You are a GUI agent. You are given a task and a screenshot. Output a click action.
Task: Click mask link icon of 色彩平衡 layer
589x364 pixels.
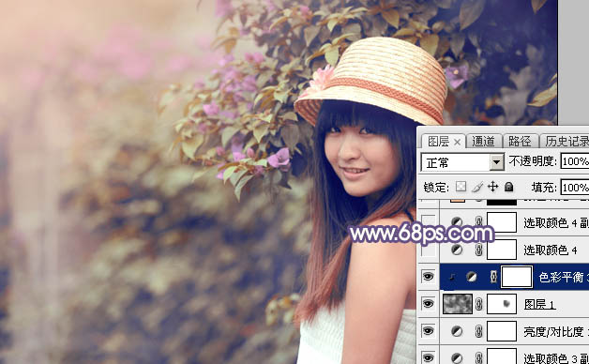point(493,277)
